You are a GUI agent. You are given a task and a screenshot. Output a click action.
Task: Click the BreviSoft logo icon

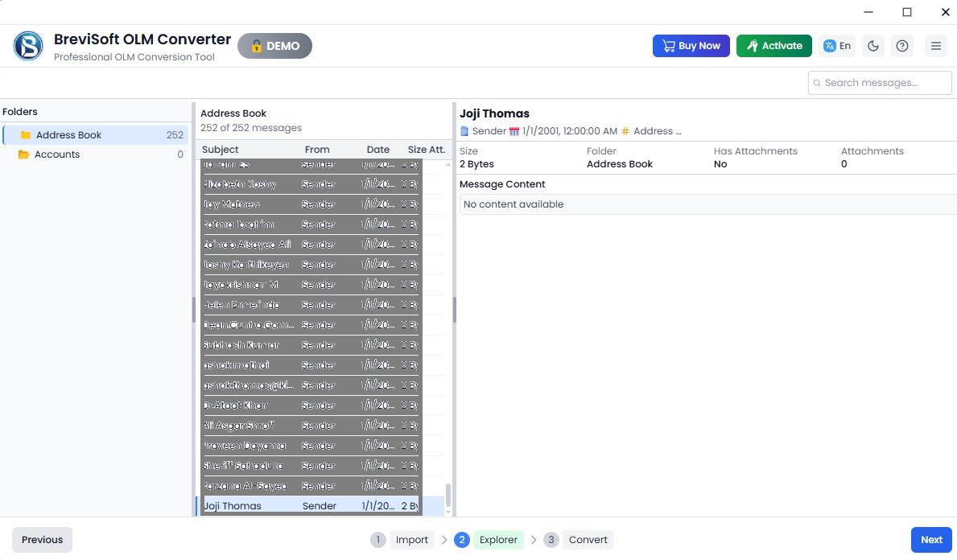pos(28,46)
